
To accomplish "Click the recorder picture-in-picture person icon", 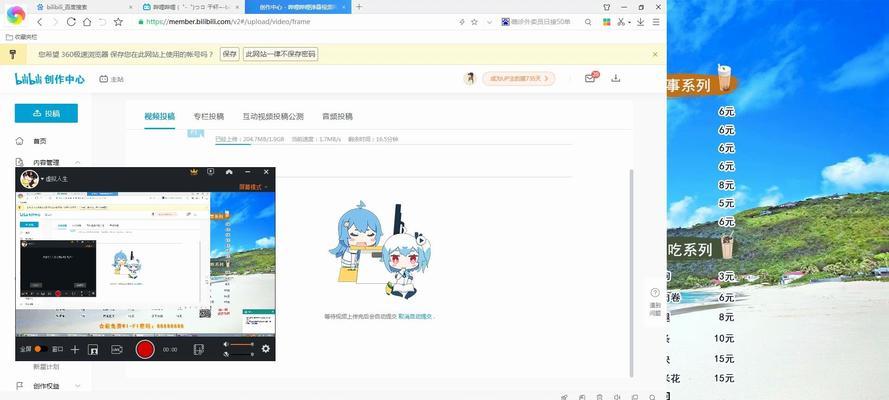I will pyautogui.click(x=94, y=350).
